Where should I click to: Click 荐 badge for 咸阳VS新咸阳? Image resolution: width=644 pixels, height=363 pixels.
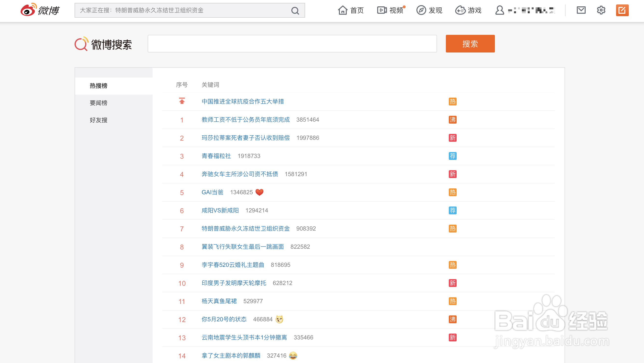coord(452,210)
